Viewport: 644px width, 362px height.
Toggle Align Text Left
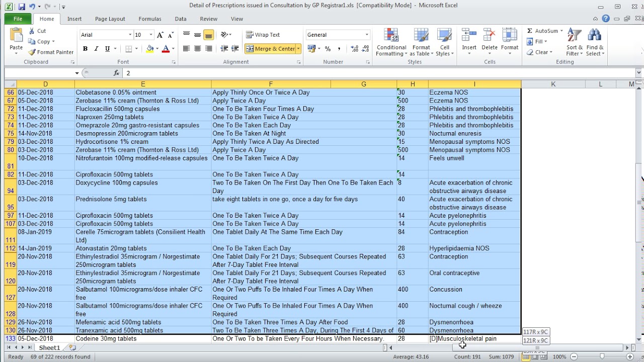186,49
